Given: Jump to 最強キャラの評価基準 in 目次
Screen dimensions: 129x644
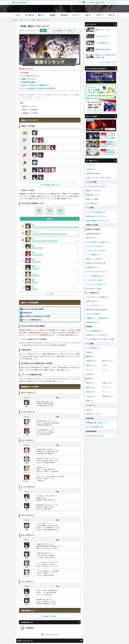Looking at the screenshot, I should point(30,110).
